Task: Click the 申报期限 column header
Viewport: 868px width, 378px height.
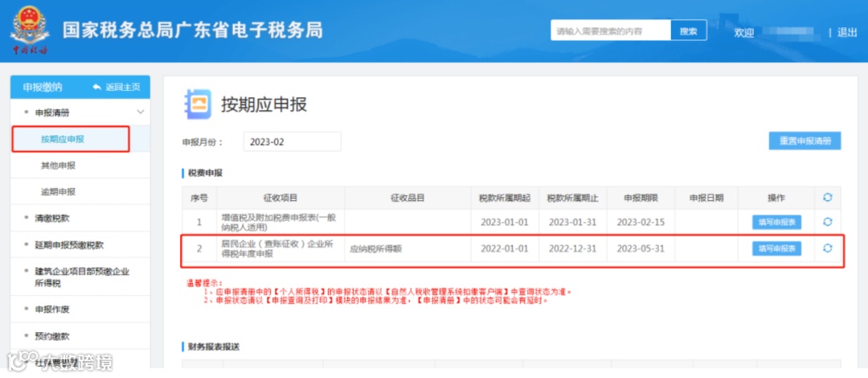Action: point(641,198)
